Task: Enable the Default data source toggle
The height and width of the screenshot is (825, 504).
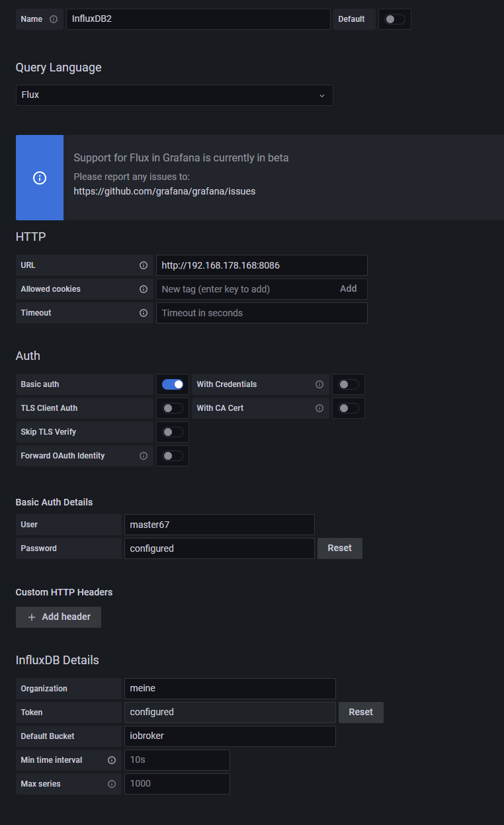Action: (395, 19)
